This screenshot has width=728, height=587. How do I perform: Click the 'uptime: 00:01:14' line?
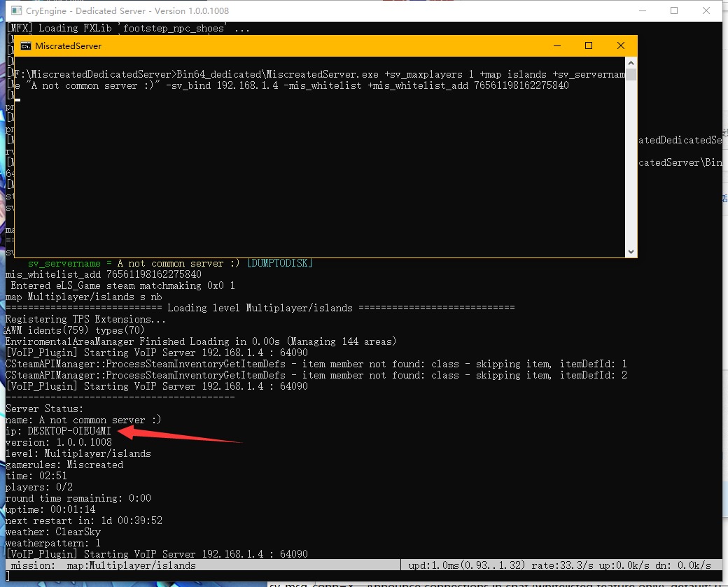click(50, 509)
